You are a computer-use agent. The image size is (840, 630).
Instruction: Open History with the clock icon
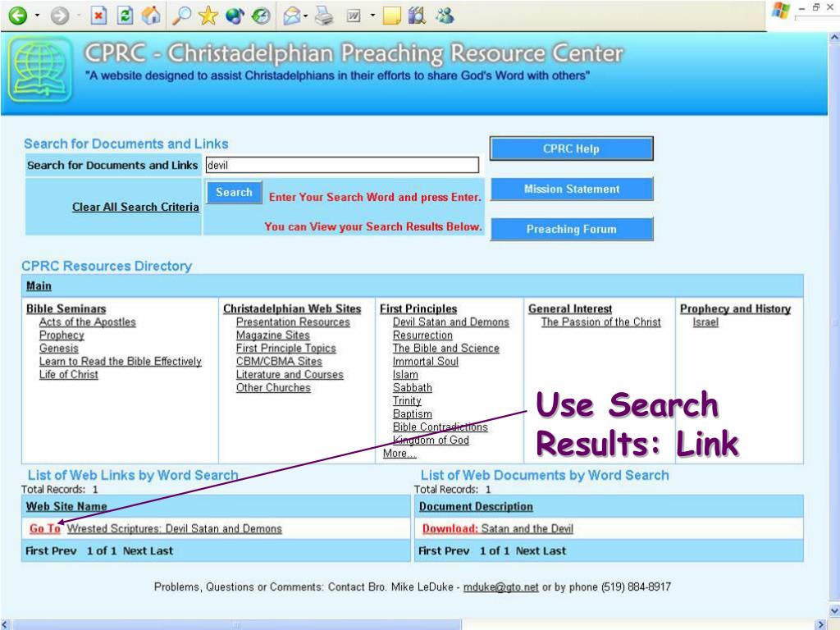[261, 16]
